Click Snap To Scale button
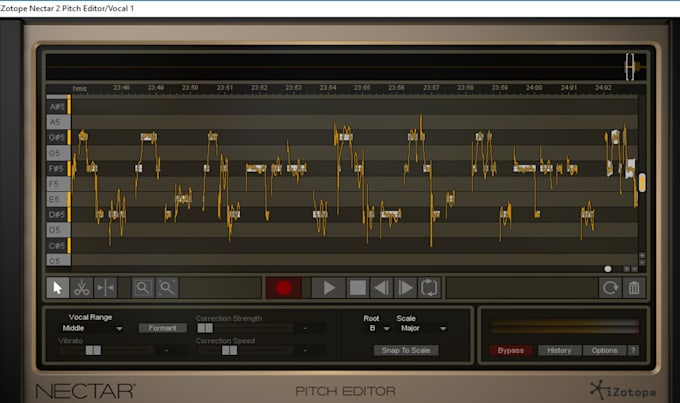 tap(406, 350)
